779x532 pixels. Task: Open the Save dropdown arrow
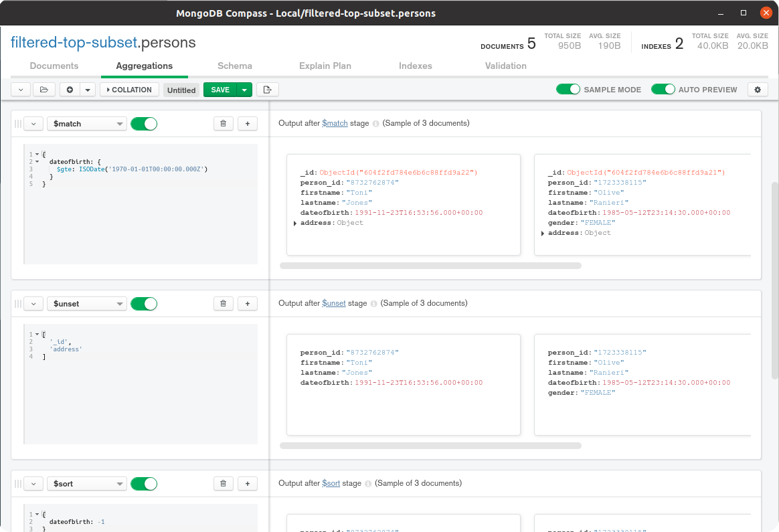pos(244,90)
